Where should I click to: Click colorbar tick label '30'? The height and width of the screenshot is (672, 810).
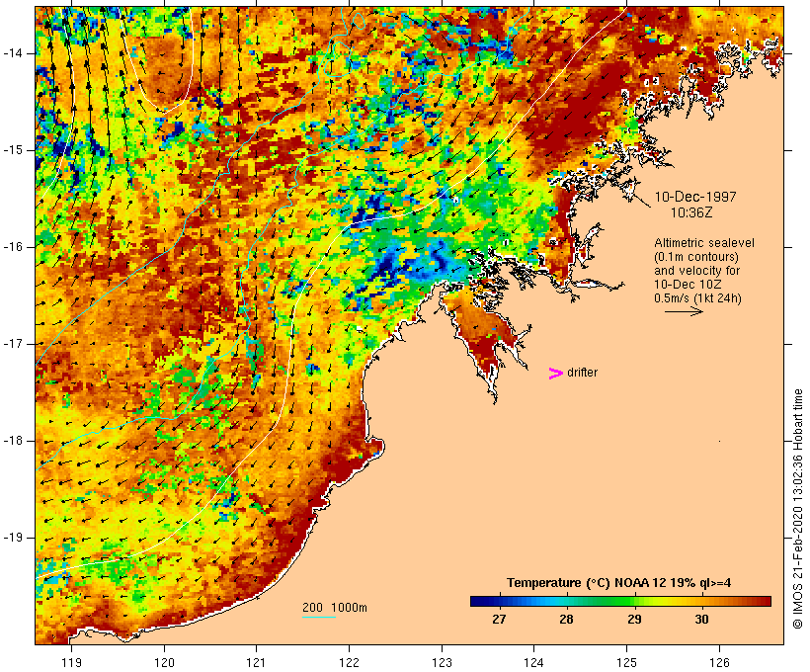[x=701, y=619]
